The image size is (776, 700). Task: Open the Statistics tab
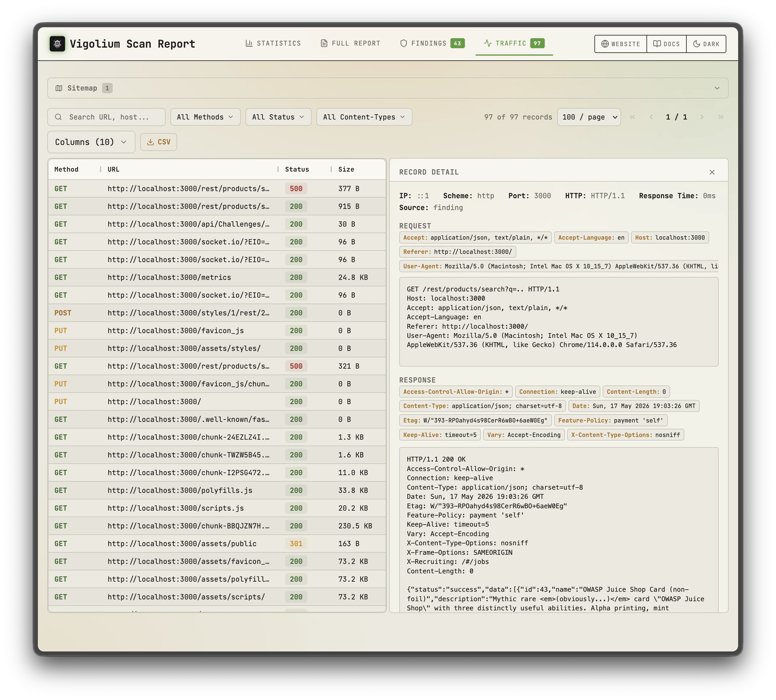click(x=273, y=43)
